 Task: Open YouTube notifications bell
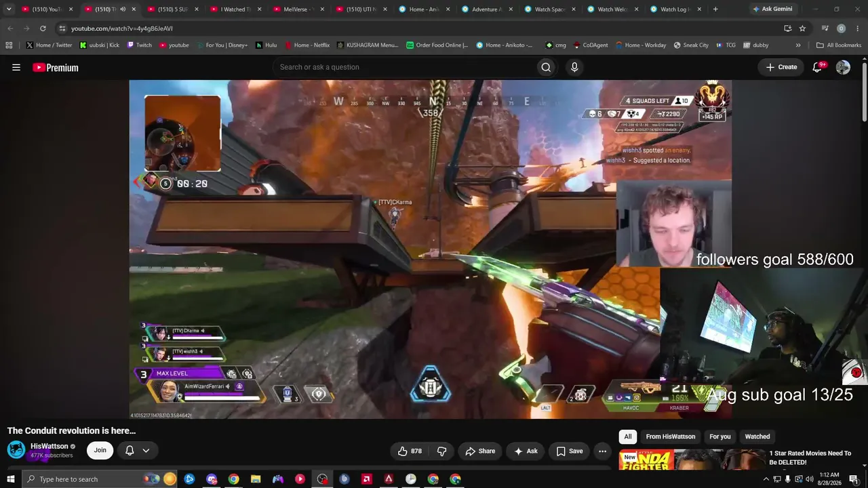coord(818,67)
